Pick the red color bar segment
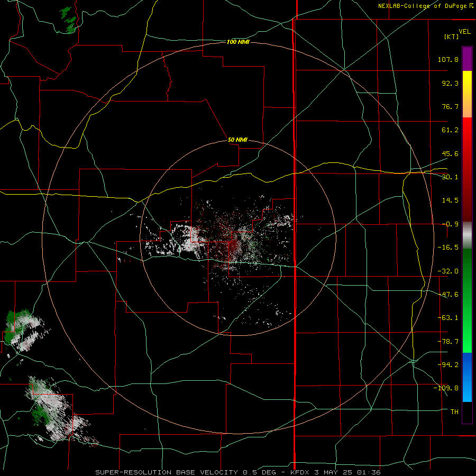This screenshot has width=476, height=476. point(467,169)
